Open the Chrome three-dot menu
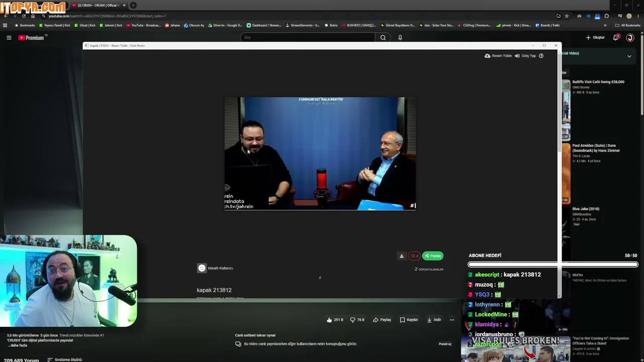Image resolution: width=644 pixels, height=362 pixels. coord(638,16)
